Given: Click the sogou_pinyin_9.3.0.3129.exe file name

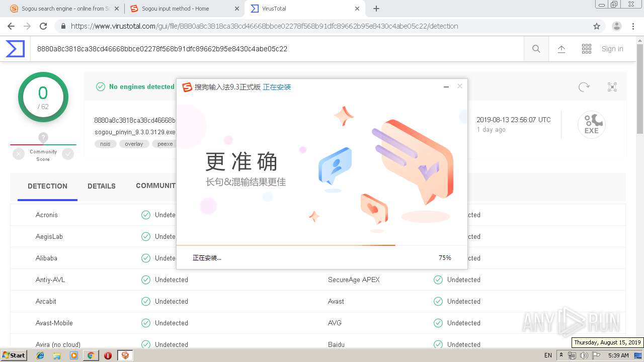Looking at the screenshot, I should click(135, 132).
